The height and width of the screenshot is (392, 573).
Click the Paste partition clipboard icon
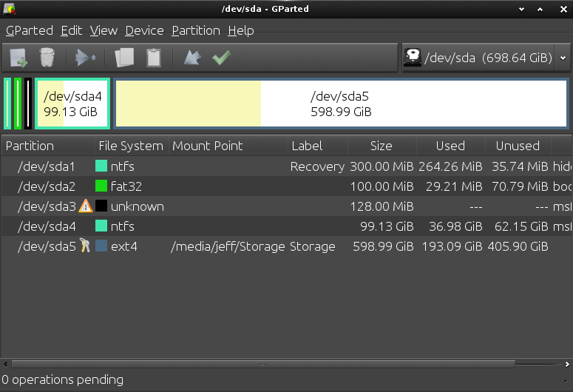(x=154, y=58)
